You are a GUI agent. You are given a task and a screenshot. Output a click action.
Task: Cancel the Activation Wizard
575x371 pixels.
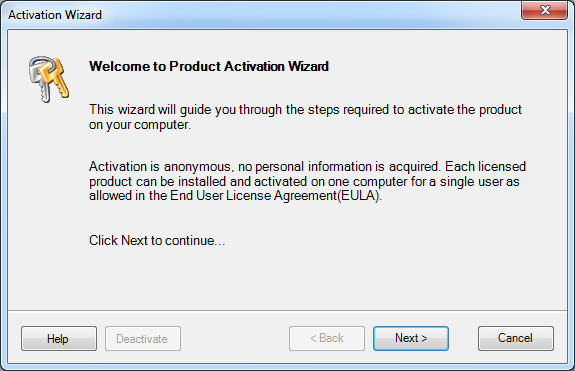click(x=516, y=338)
